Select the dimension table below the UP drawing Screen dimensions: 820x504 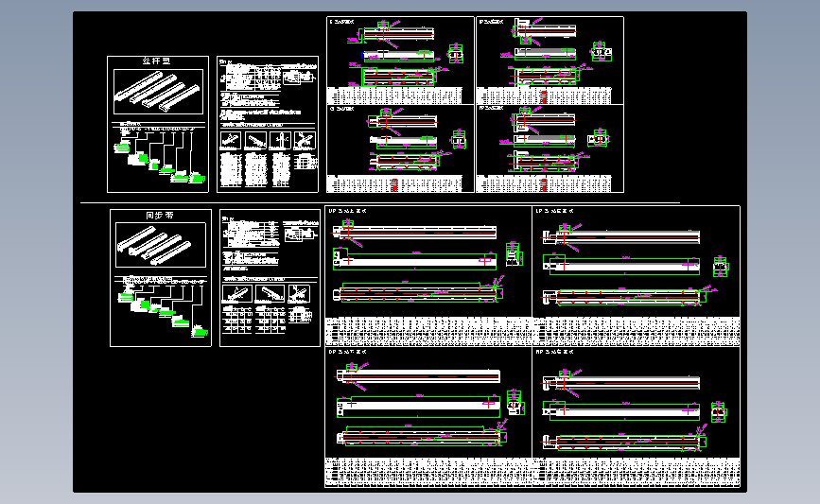coord(428,332)
